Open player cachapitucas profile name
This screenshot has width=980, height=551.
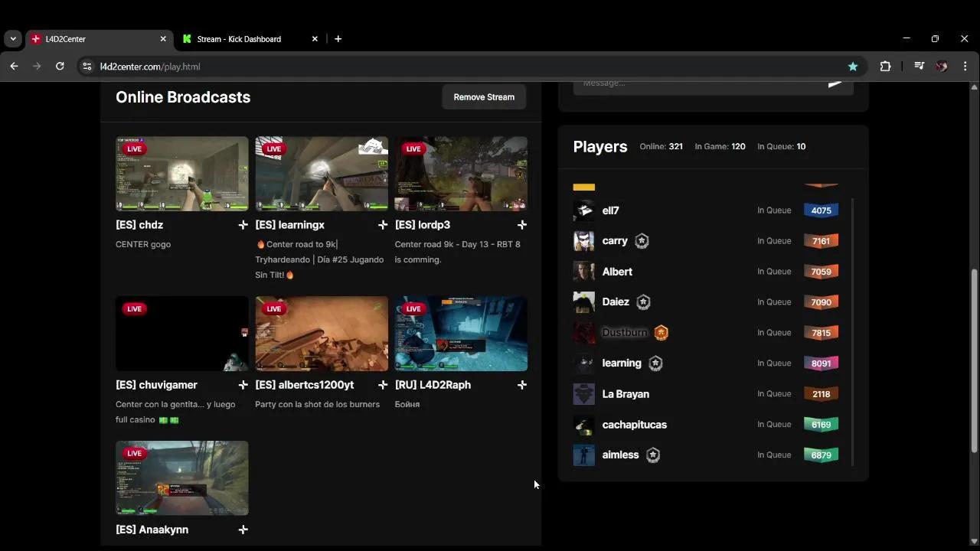(x=634, y=425)
